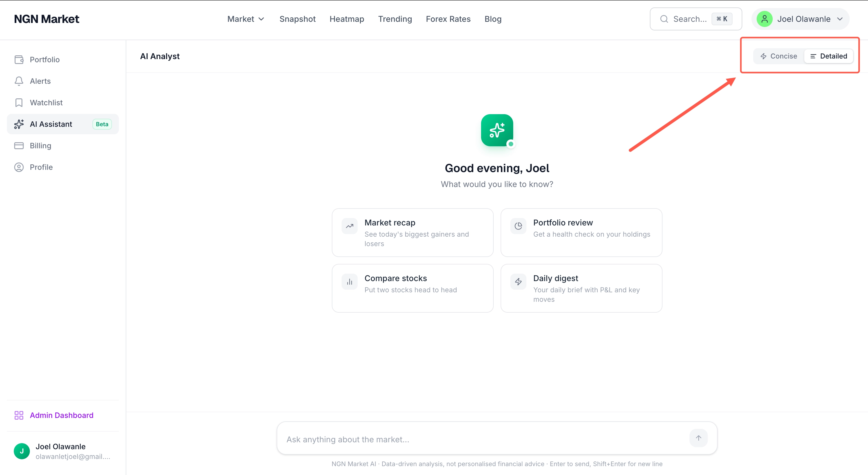Navigate to the Trending tab
The width and height of the screenshot is (868, 475).
[395, 19]
